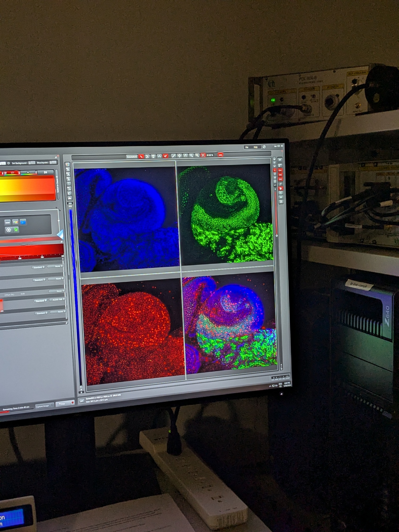Toggle Ch3 channel display
The width and height of the screenshot is (399, 532).
(280, 179)
